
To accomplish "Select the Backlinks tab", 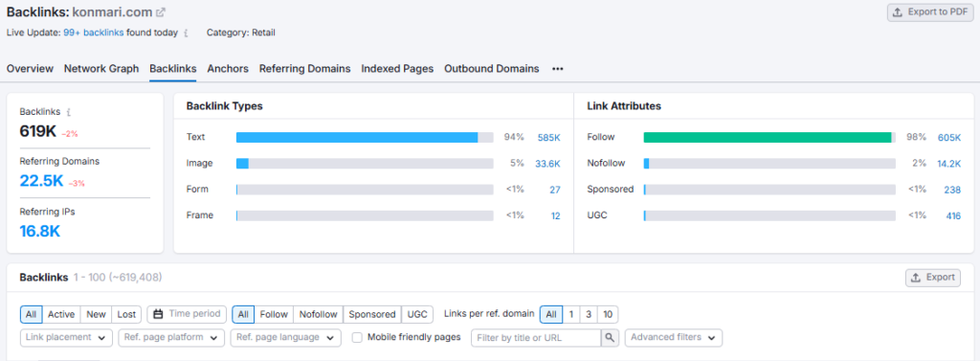I will [x=173, y=69].
